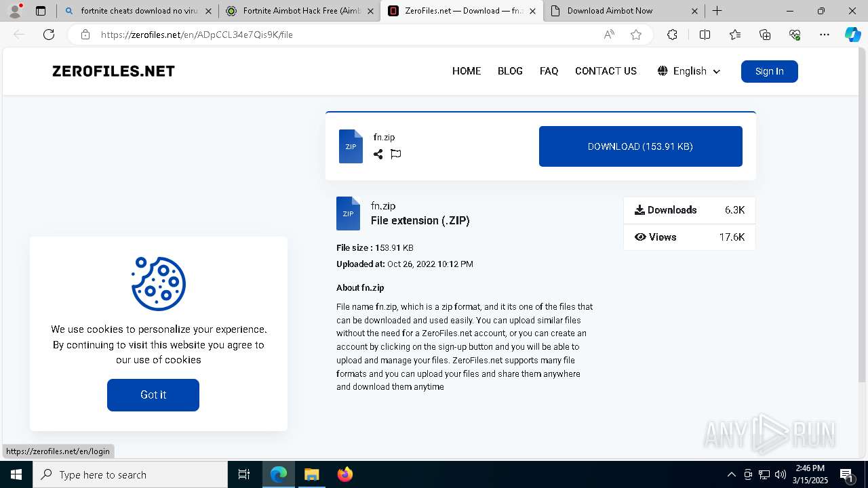868x488 pixels.
Task: Open new tab with plus icon
Action: 717,11
